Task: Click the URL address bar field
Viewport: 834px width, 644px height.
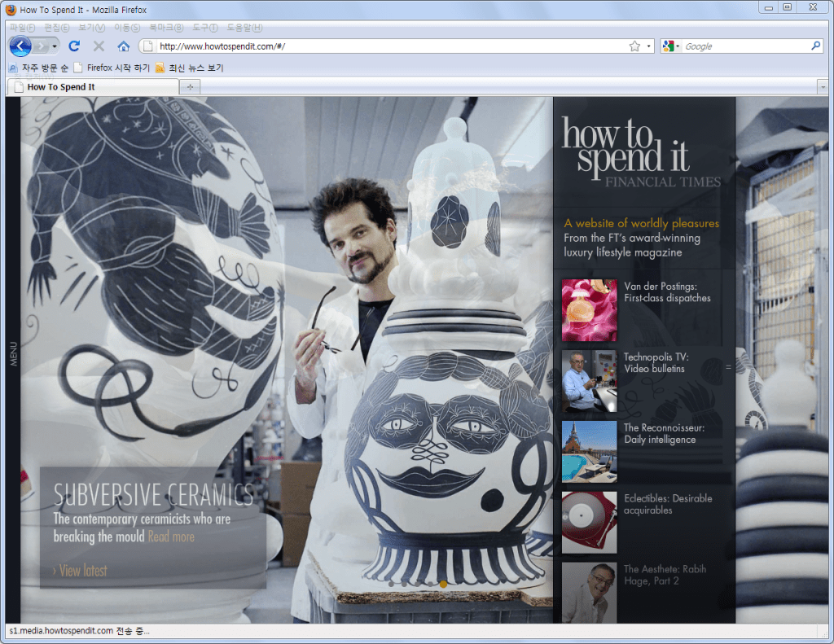Action: 391,46
